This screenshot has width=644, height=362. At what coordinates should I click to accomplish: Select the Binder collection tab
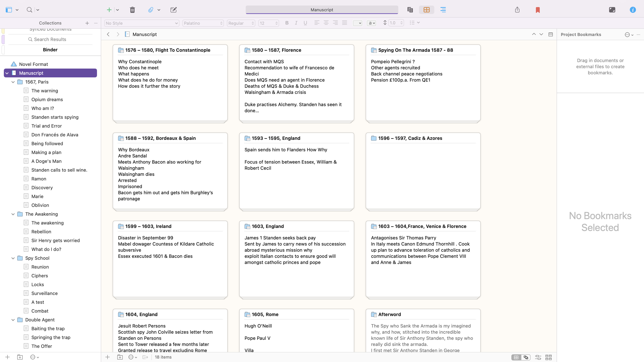(50, 50)
